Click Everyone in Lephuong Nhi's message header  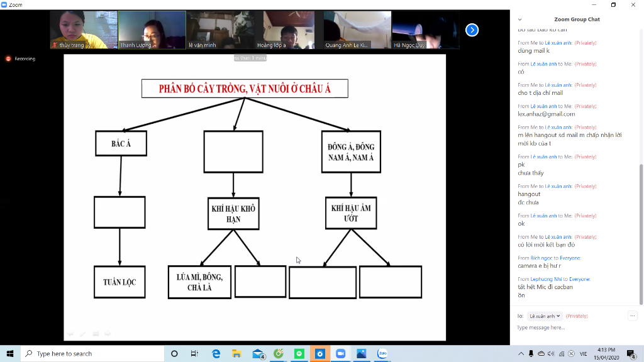pos(579,279)
